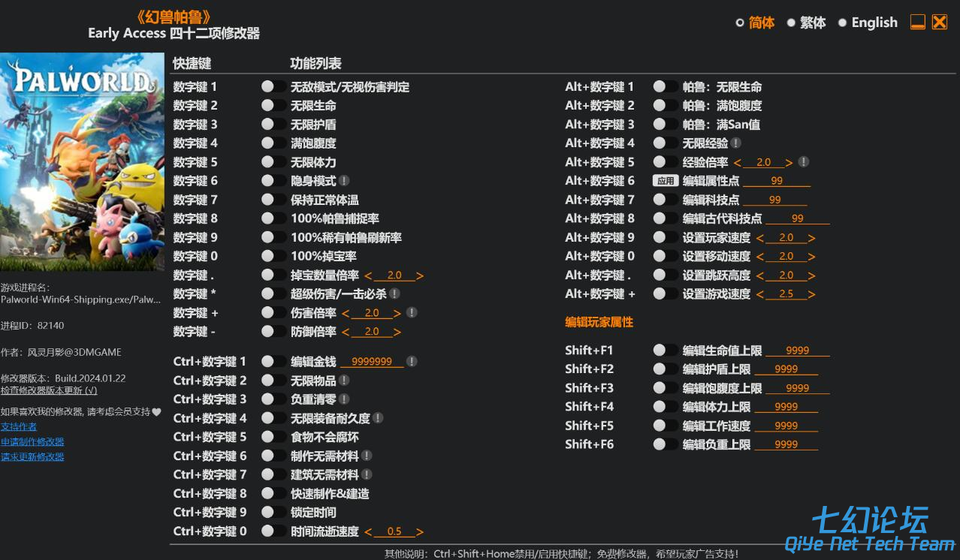Toggle 100%帕鲁捕捉率 switch
Image resolution: width=960 pixels, height=560 pixels.
(273, 218)
